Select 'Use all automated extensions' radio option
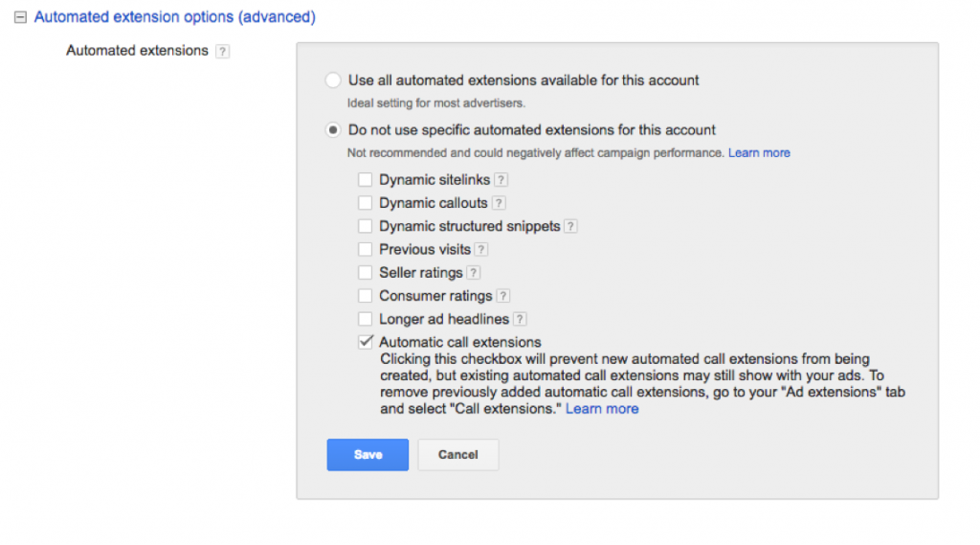Viewport: 980px width, 545px height. coord(333,80)
